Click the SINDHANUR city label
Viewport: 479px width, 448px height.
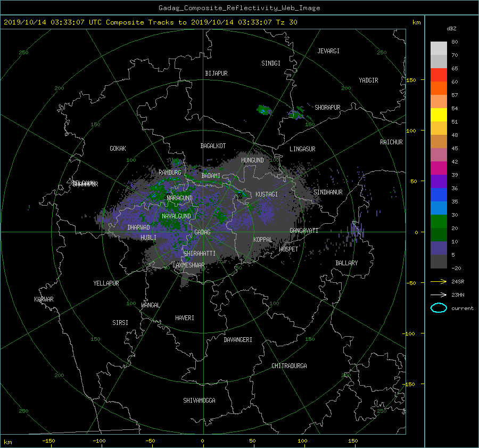[x=328, y=192]
